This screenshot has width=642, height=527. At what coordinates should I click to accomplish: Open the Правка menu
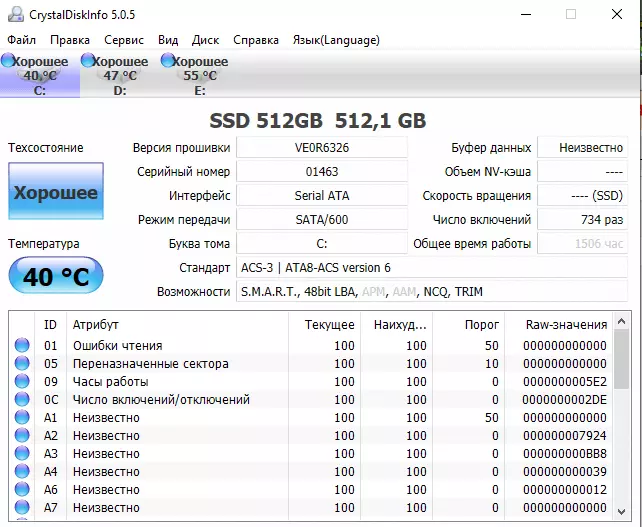[x=70, y=40]
